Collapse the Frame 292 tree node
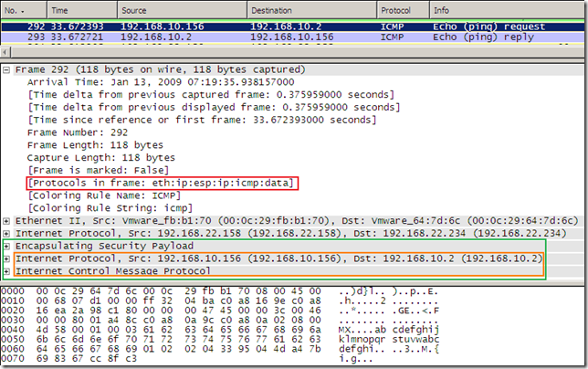 (x=8, y=69)
